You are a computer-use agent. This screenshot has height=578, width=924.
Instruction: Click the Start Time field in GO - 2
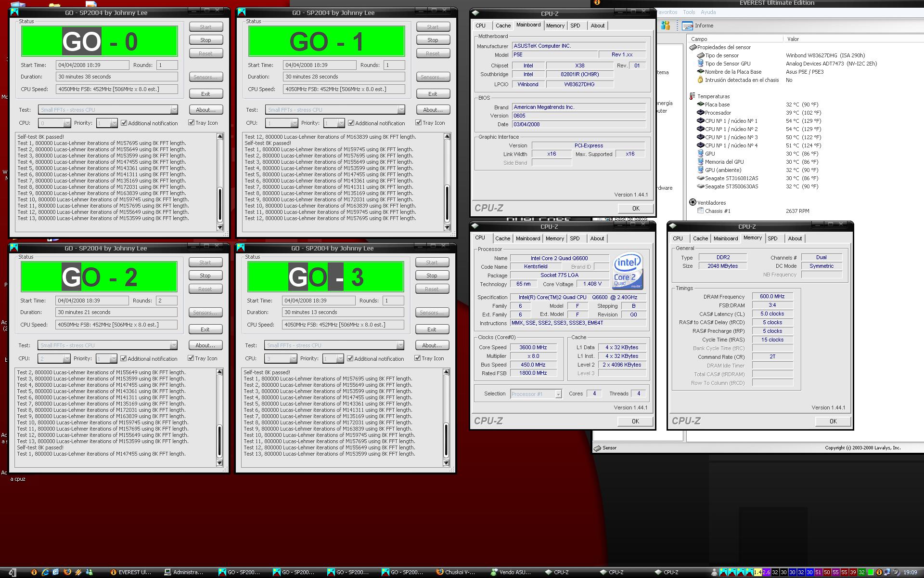click(92, 301)
